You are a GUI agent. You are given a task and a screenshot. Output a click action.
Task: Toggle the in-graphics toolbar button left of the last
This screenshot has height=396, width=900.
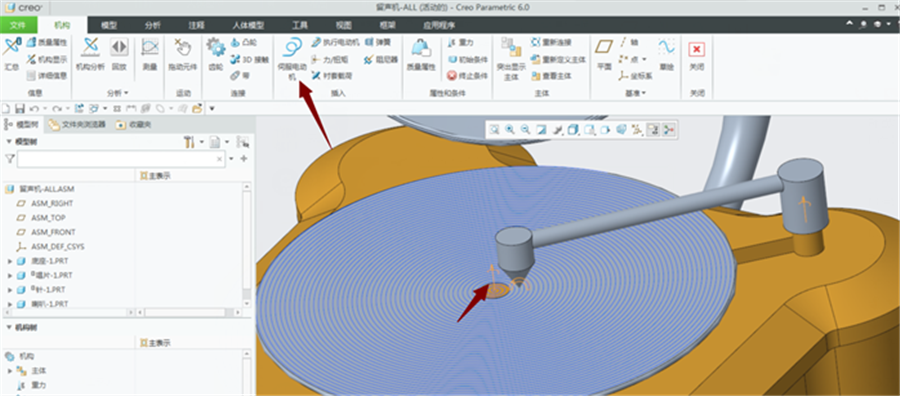[x=653, y=130]
